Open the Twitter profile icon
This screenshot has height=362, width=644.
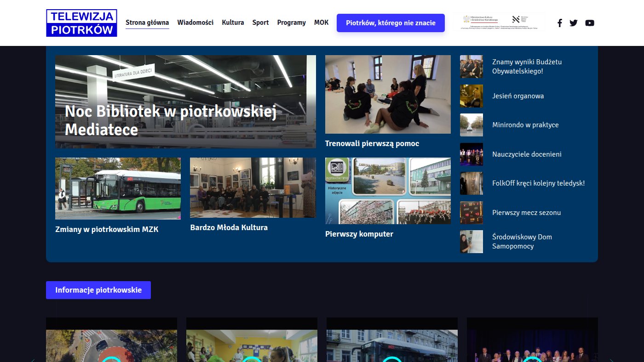(574, 23)
